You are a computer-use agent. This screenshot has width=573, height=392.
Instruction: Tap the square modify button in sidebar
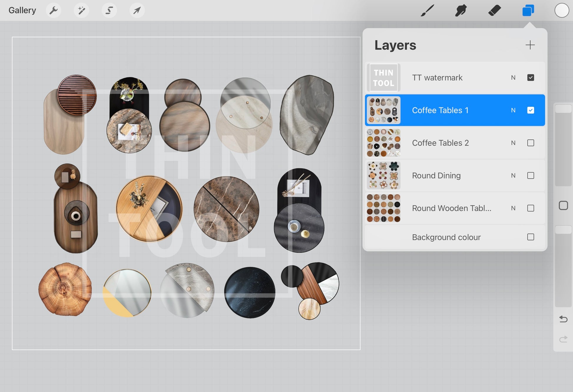click(563, 205)
